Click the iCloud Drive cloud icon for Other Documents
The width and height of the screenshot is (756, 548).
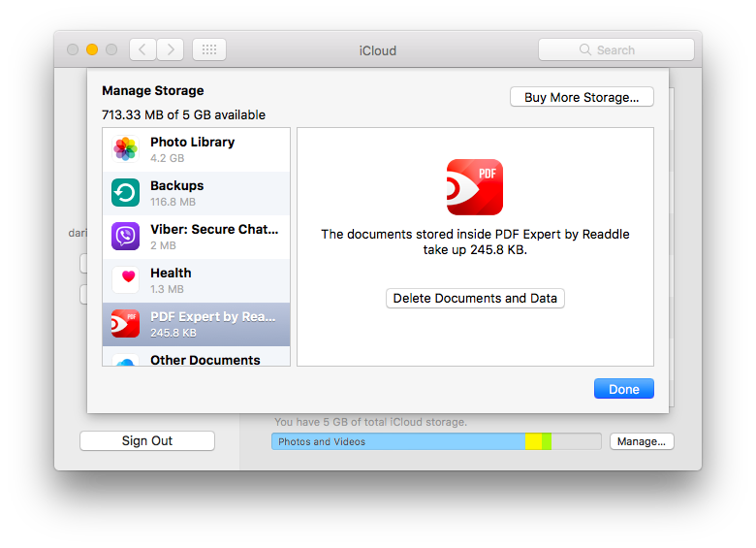point(125,362)
